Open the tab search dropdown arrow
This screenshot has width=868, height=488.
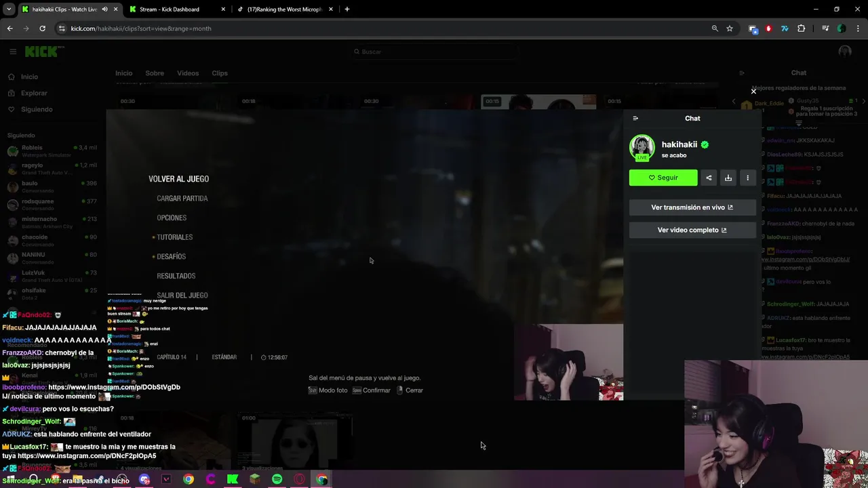pyautogui.click(x=9, y=9)
